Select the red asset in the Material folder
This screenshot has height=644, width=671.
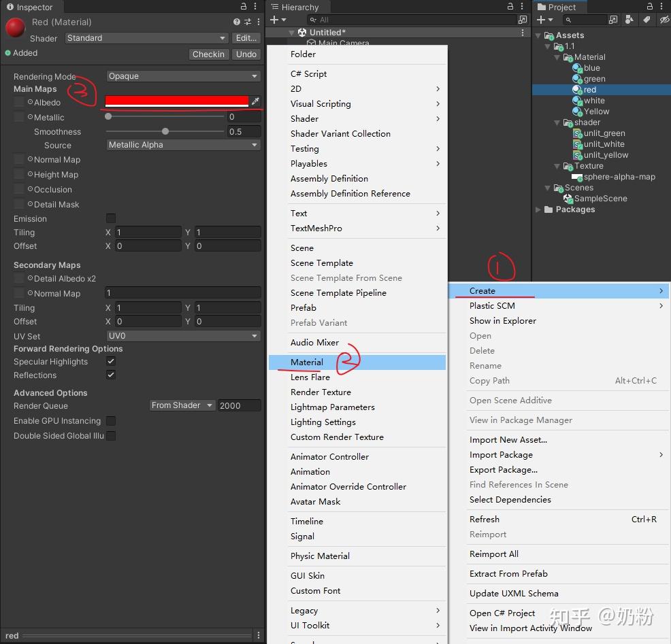(589, 89)
